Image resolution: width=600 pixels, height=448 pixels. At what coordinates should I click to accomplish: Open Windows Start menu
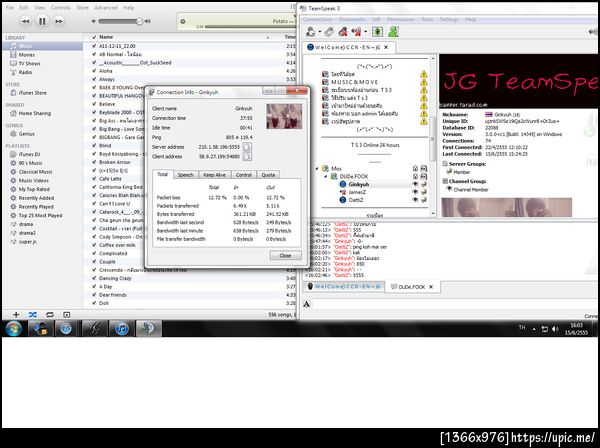(x=13, y=329)
